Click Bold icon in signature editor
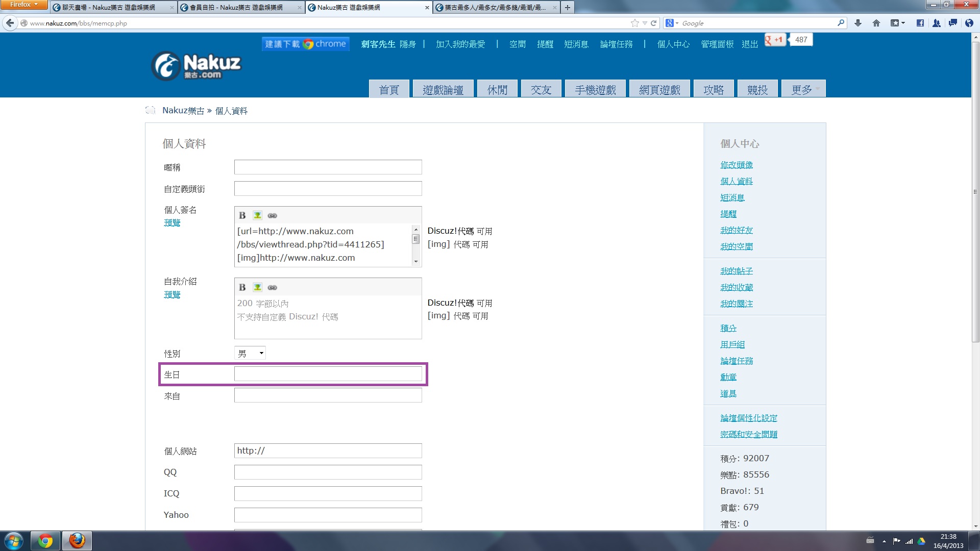Image resolution: width=980 pixels, height=551 pixels. coord(242,215)
